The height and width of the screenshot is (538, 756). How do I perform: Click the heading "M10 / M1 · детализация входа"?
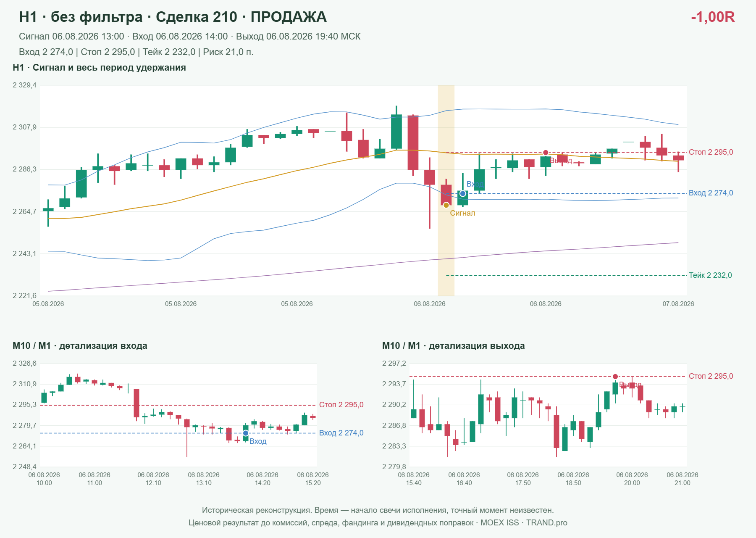[x=80, y=346]
